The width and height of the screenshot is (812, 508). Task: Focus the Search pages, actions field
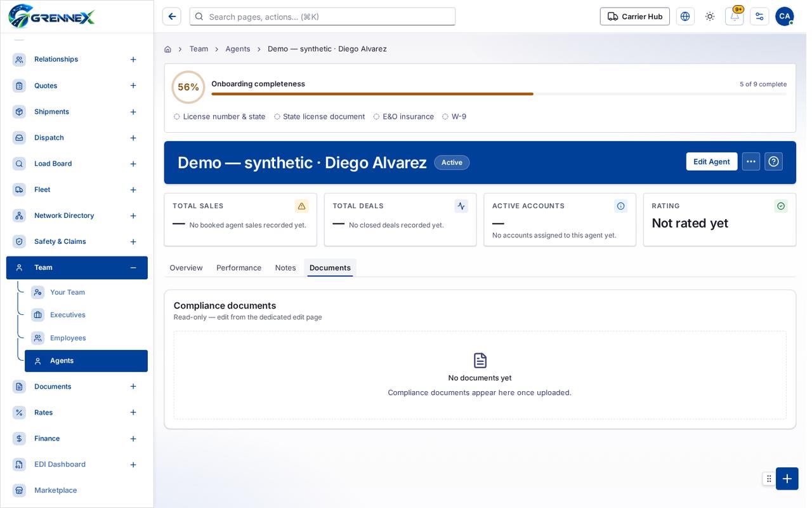[x=322, y=17]
